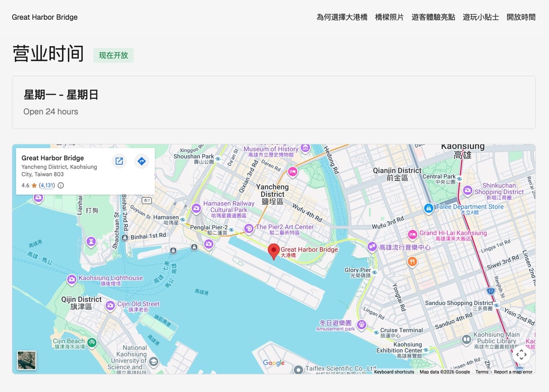Select 開放時間 in the navigation
549x392 pixels.
[521, 17]
